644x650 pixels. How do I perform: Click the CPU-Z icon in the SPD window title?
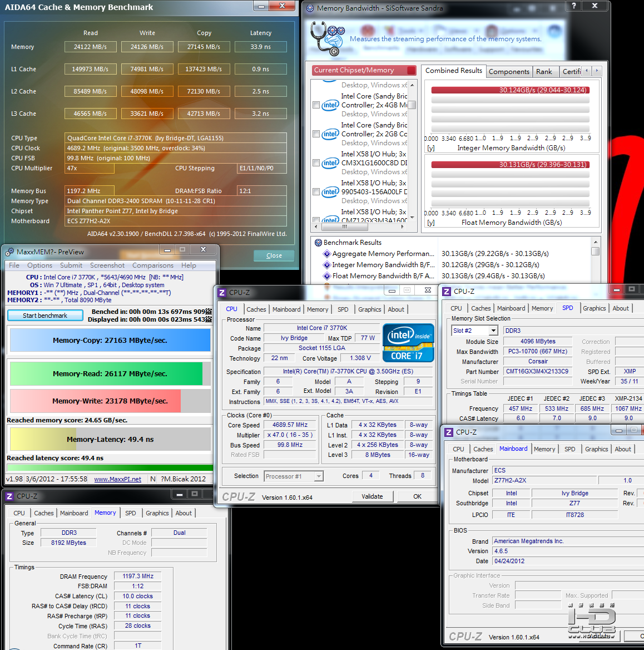pos(447,292)
